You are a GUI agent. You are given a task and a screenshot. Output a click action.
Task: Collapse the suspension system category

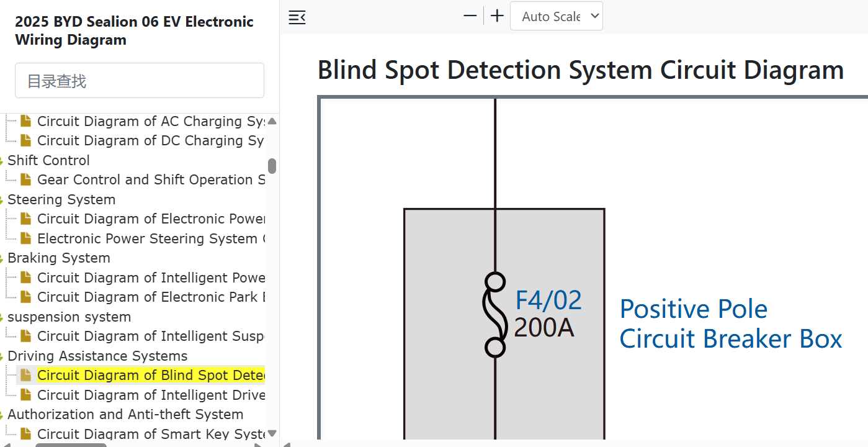(69, 317)
